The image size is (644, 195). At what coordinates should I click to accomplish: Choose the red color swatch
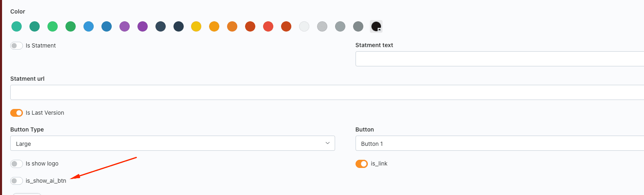click(268, 27)
